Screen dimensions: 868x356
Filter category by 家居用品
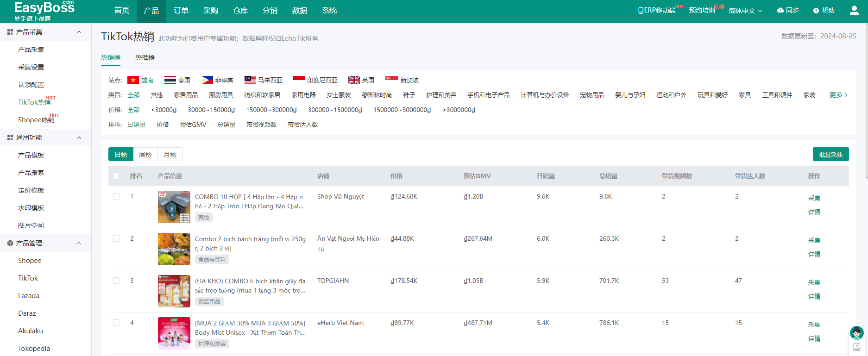click(x=186, y=95)
